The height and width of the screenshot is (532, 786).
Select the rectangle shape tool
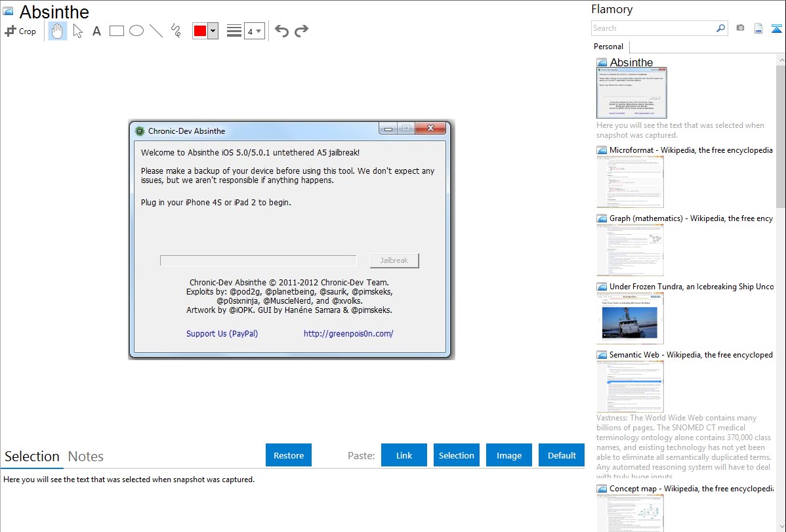(x=116, y=31)
